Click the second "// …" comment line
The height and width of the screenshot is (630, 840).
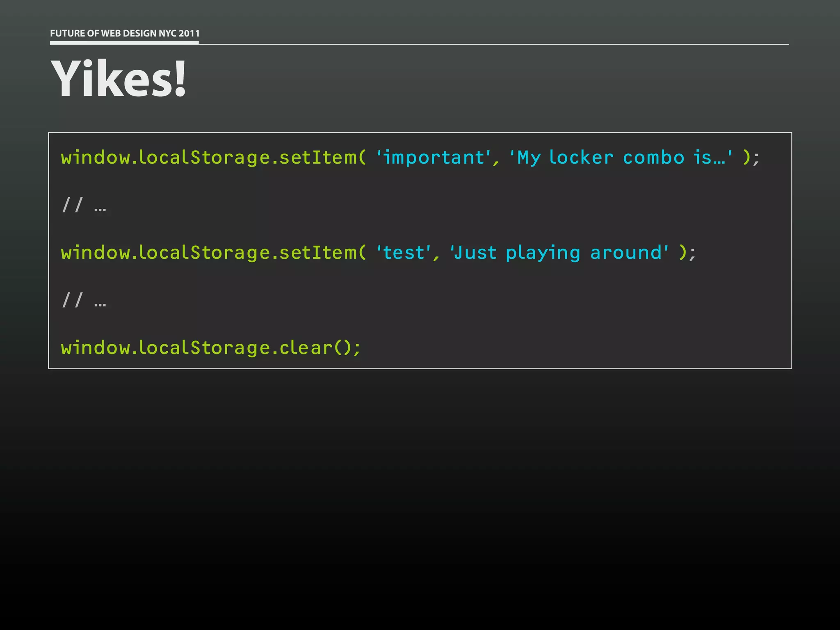point(84,300)
